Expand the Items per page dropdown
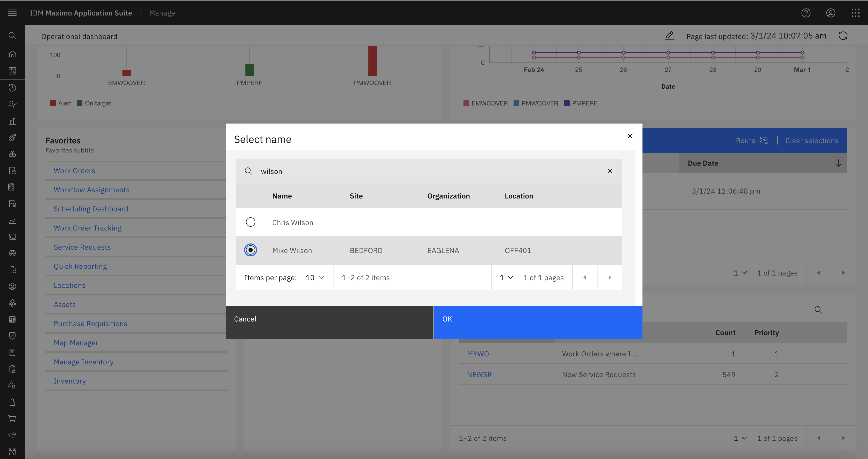 coord(315,277)
